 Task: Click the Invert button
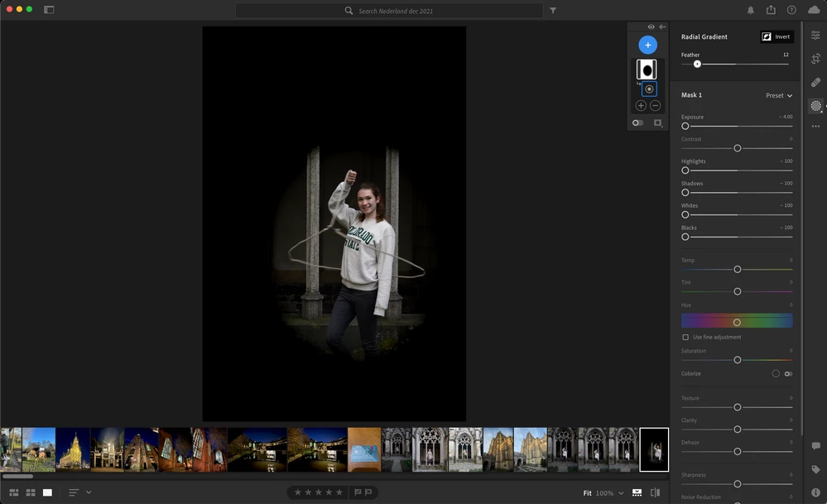pyautogui.click(x=777, y=36)
